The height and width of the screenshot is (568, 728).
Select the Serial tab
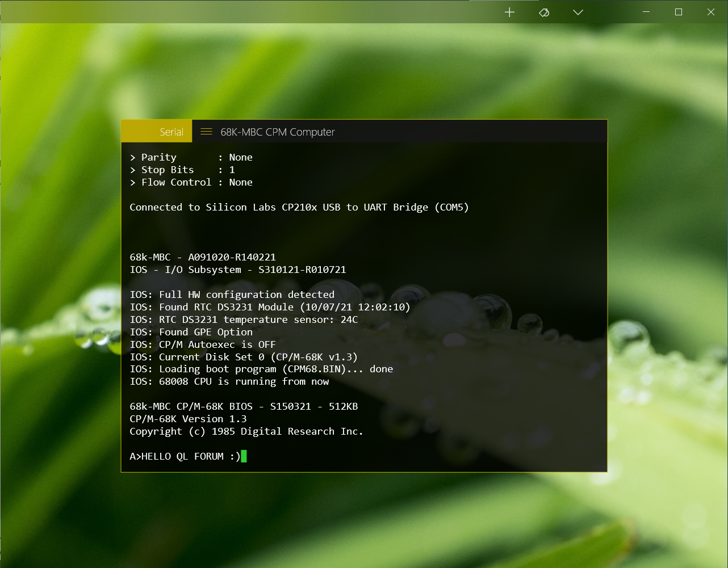[157, 132]
